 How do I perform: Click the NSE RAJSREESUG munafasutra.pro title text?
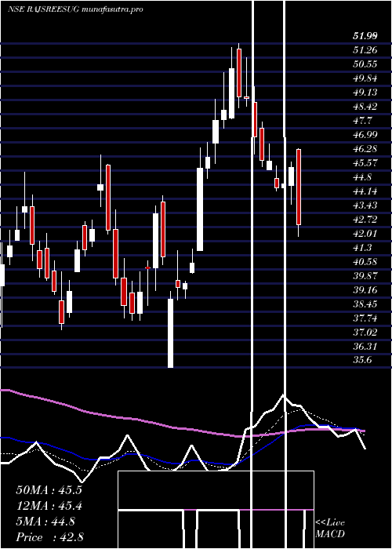[x=75, y=9]
